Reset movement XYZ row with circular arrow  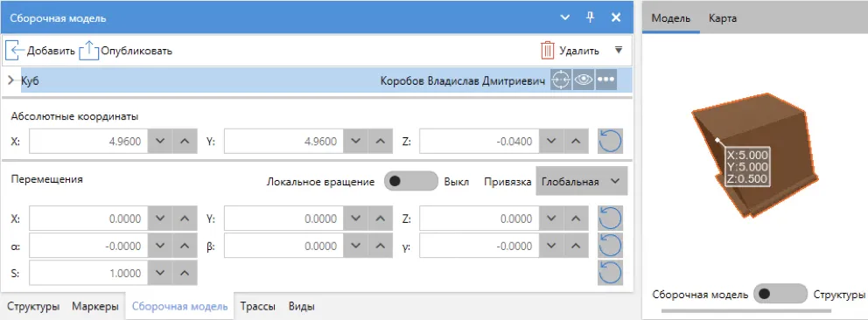[610, 219]
